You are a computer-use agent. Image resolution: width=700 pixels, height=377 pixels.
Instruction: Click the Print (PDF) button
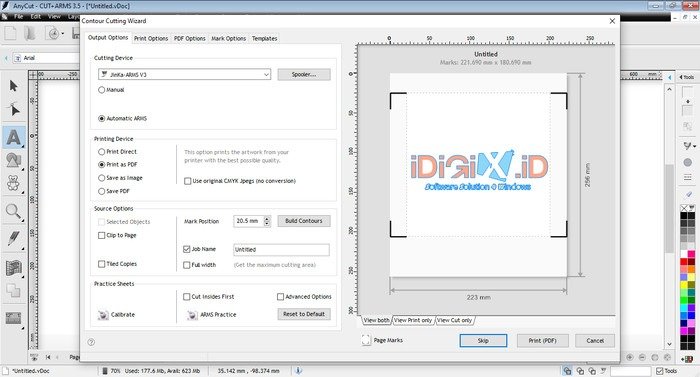point(542,340)
